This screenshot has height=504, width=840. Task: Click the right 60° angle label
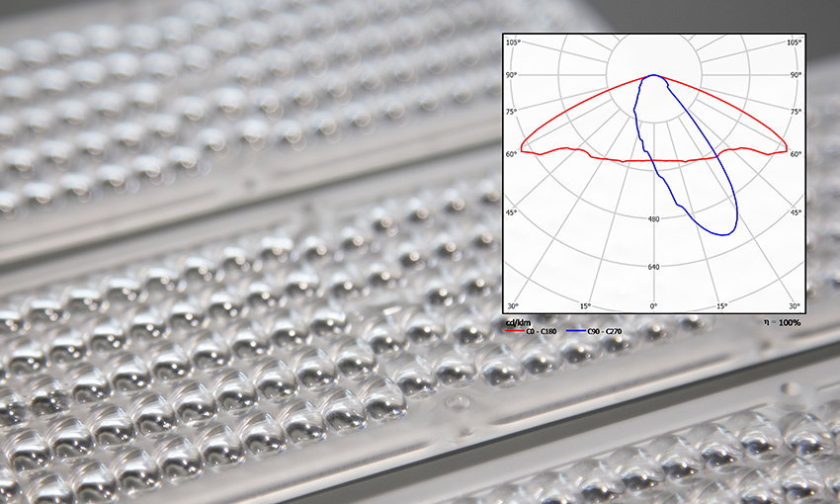[796, 153]
